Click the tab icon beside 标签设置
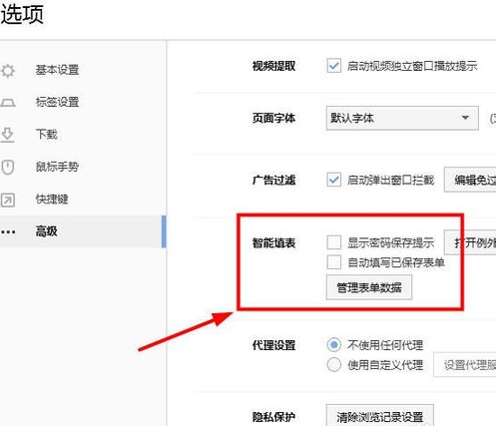504x426 pixels. [8, 103]
